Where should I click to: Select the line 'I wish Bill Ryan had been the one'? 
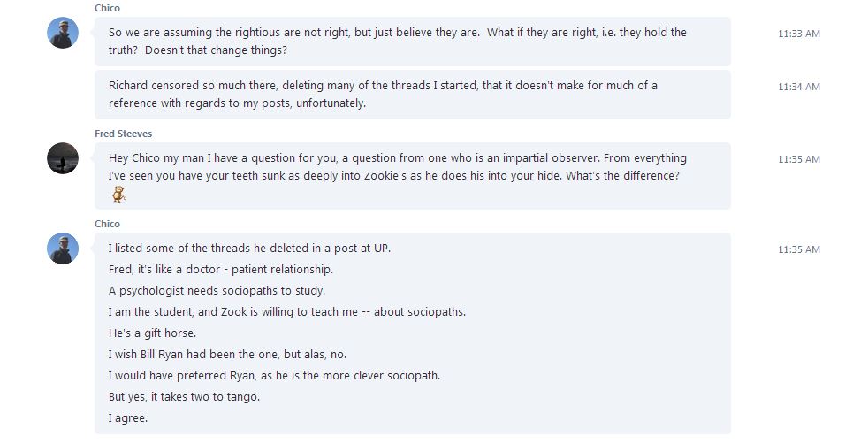[x=227, y=355]
